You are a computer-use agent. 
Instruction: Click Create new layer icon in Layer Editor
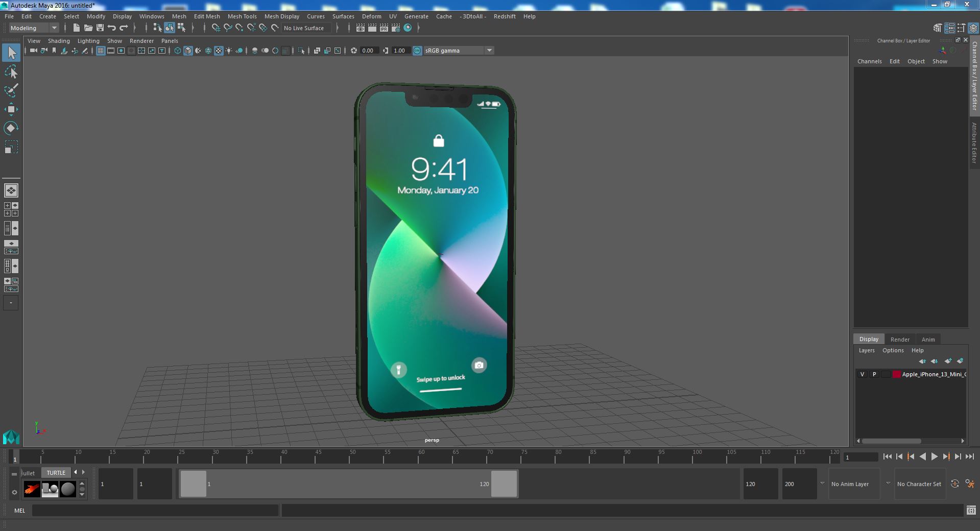[x=948, y=361]
